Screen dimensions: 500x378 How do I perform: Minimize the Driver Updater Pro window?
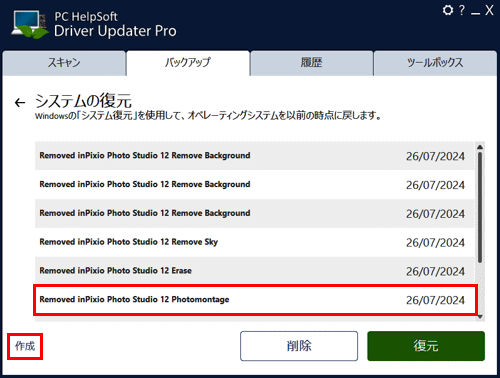(475, 14)
